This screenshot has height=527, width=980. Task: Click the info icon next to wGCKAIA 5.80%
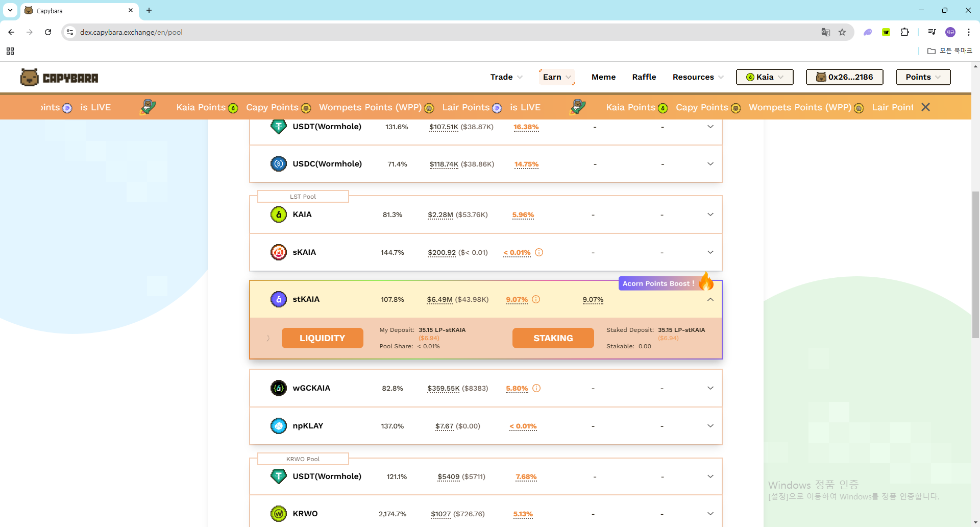click(x=536, y=388)
